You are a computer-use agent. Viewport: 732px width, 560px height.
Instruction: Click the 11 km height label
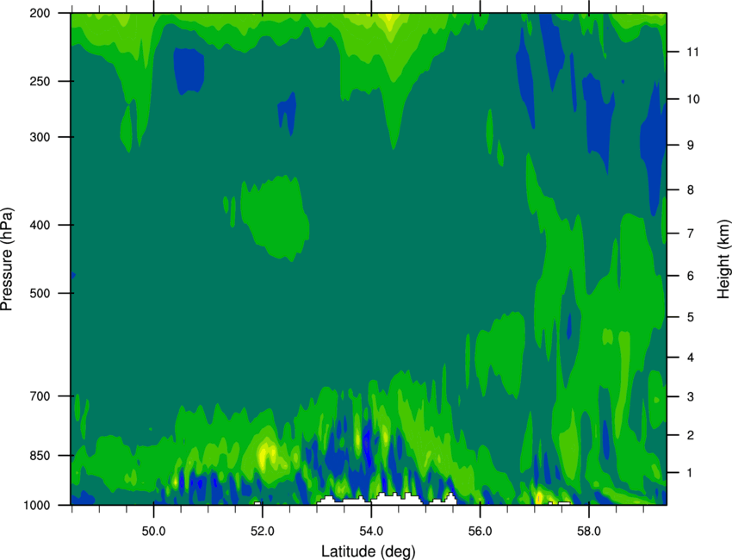pos(693,52)
